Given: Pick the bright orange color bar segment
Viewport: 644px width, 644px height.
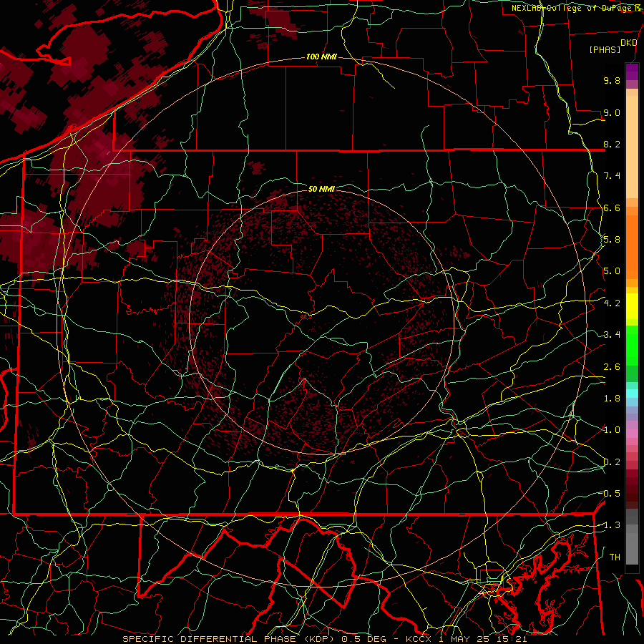Looking at the screenshot, I should click(x=632, y=246).
